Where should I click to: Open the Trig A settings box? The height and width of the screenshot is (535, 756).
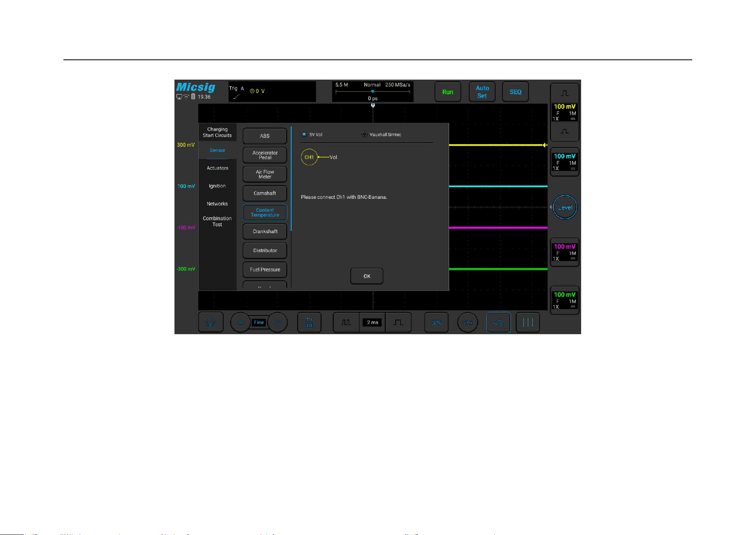pyautogui.click(x=272, y=92)
